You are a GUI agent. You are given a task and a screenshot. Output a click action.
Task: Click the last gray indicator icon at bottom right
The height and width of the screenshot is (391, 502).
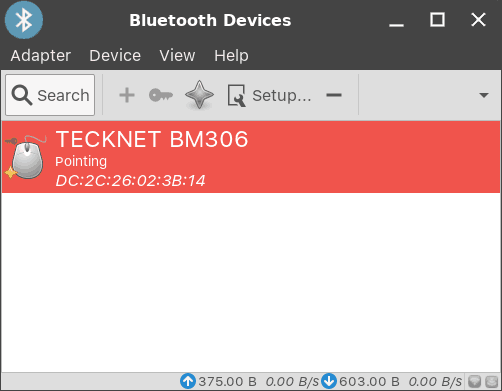click(491, 381)
